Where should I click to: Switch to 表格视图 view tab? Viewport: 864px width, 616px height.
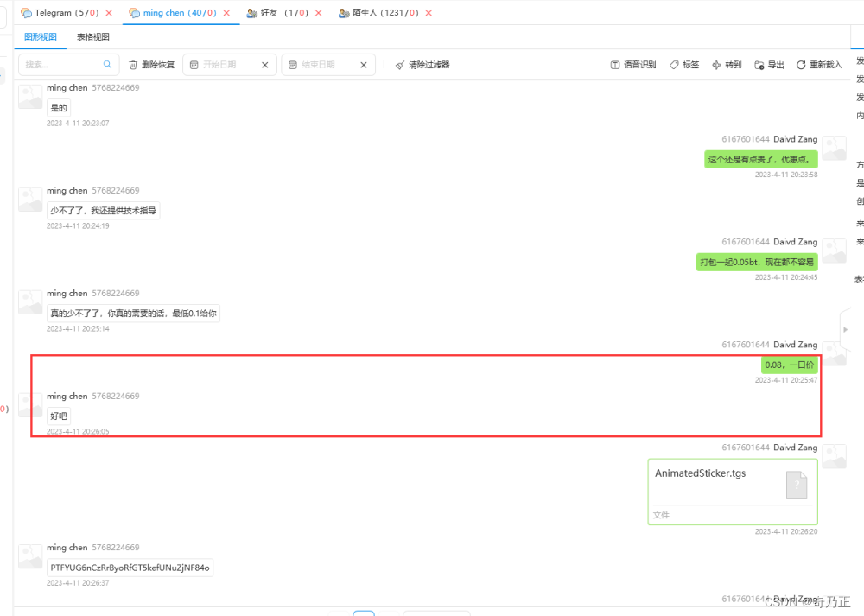[92, 37]
